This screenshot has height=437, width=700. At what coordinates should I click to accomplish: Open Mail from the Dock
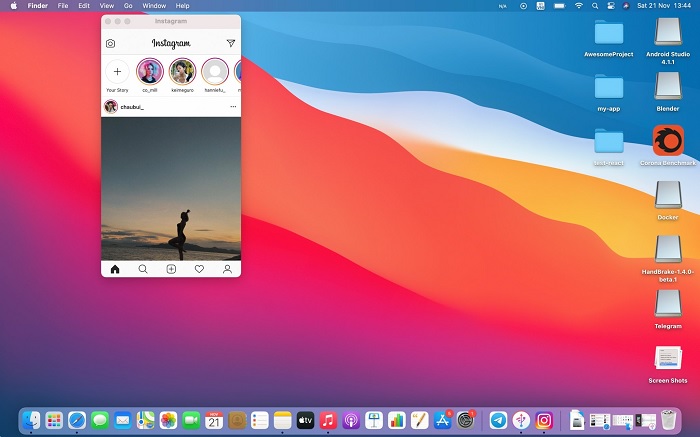click(x=123, y=420)
